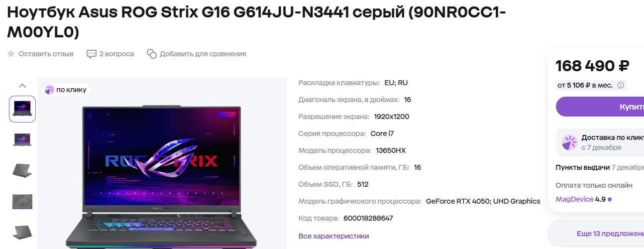The width and height of the screenshot is (644, 249).
Task: Open the Все характеристики link
Action: click(x=334, y=236)
